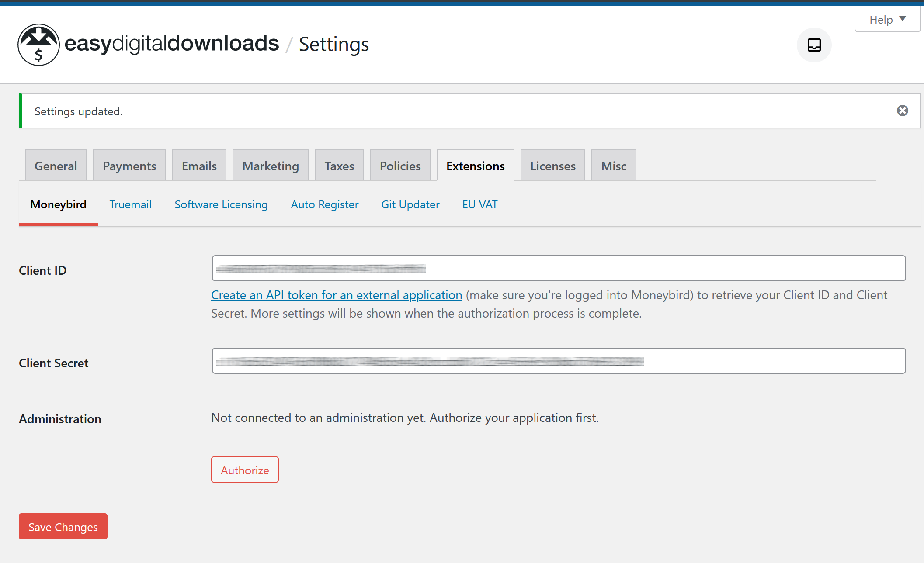Click the Easy Digital Downloads logo icon
Screen dimensions: 924x563
point(38,45)
